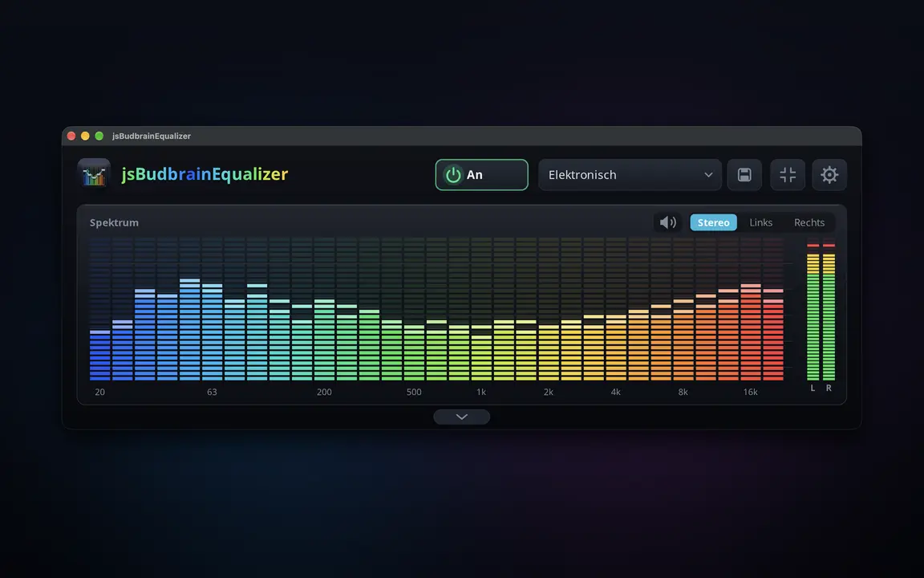This screenshot has height=578, width=924.
Task: Switch to compact view with the shrink icon
Action: tap(788, 174)
